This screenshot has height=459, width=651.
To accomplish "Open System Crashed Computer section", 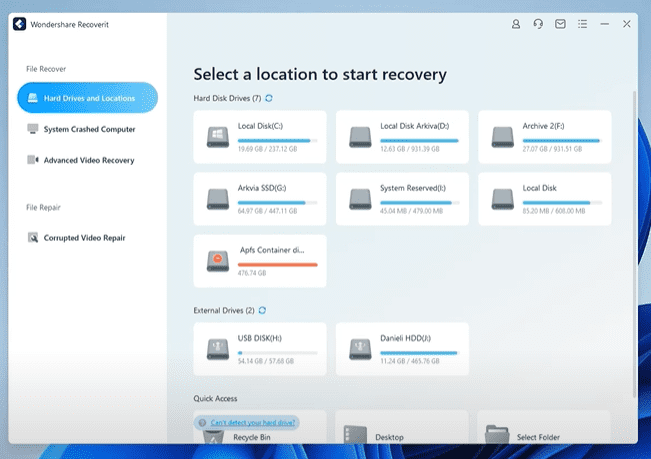I will pos(88,129).
